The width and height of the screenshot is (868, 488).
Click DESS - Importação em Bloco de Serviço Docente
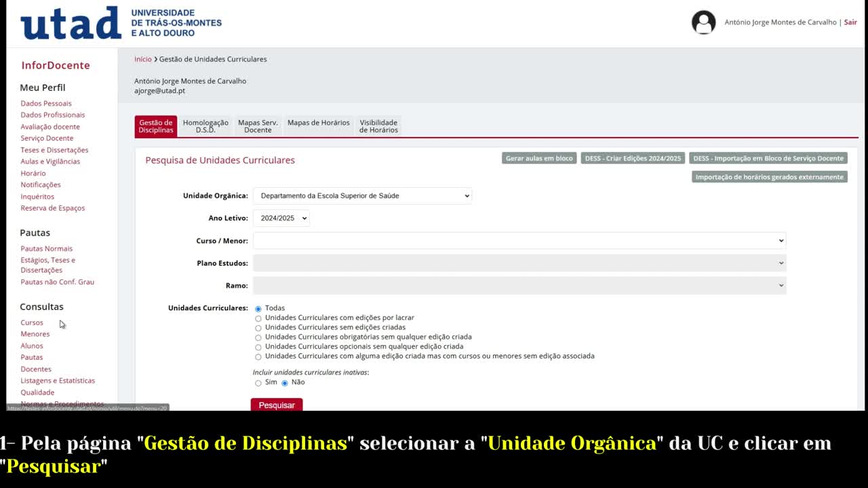click(768, 158)
